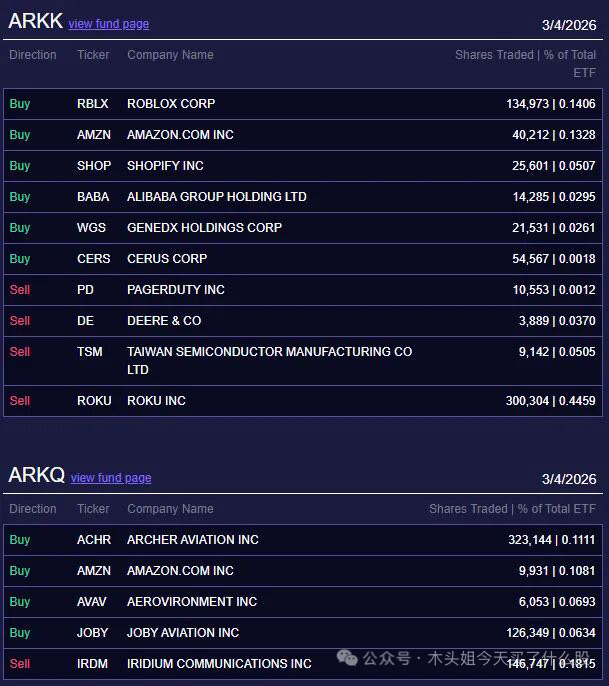Screen dimensions: 609x686
Task: Click the GENEDX HOLDINGS CORP row name
Action: coord(204,228)
